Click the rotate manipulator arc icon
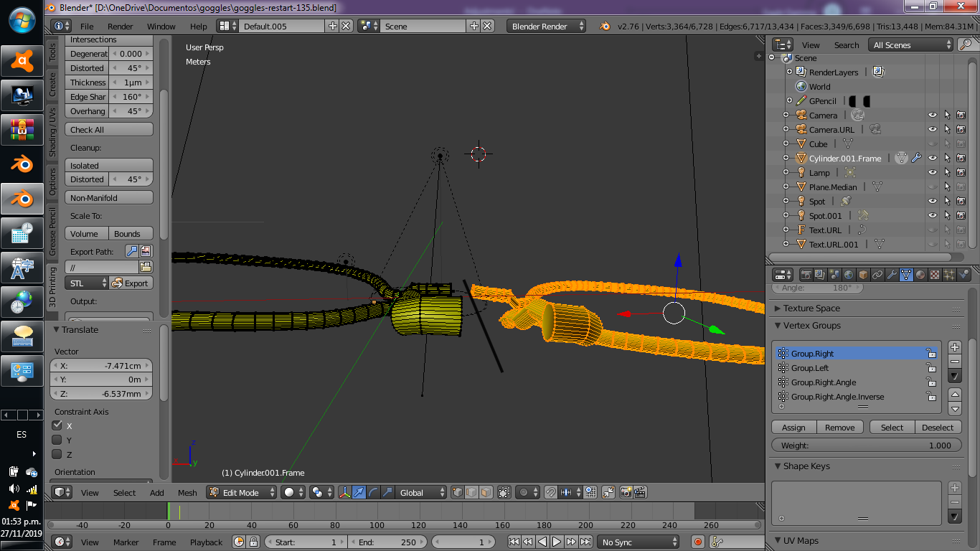The image size is (980, 551). click(x=373, y=492)
